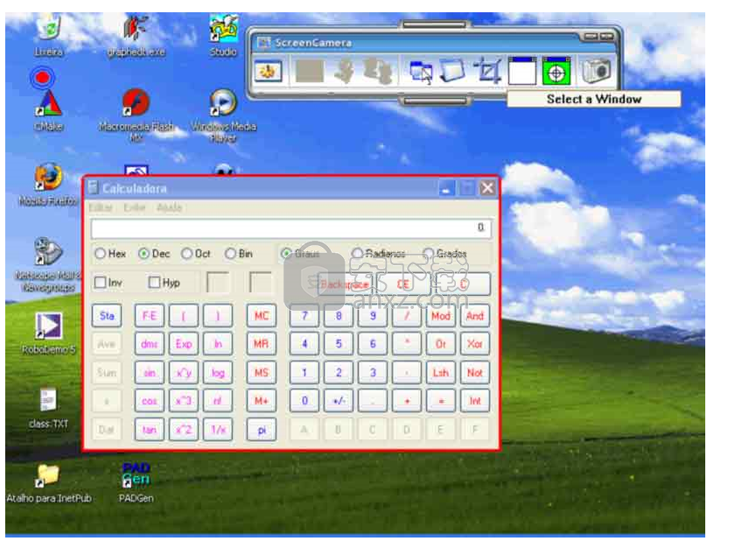Click the C clear button
This screenshot has width=756, height=555.
point(463,284)
